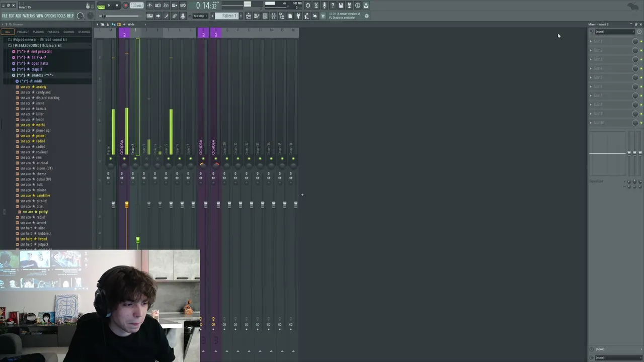Toggle the countdown before recording icon
The width and height of the screenshot is (644, 362).
pos(166,6)
